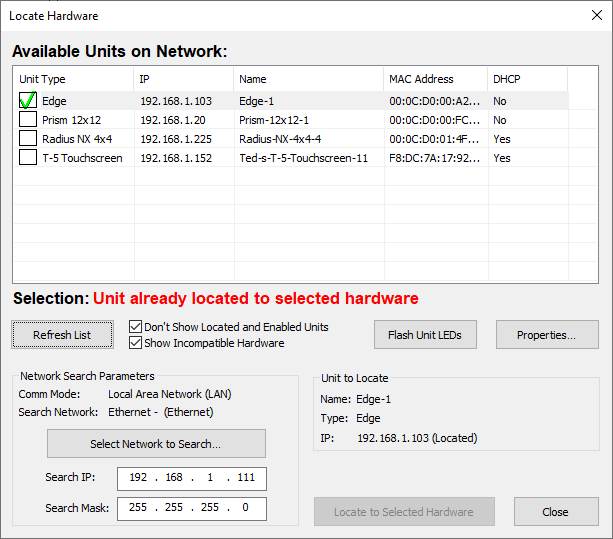Select IP cell 192.168.1.152
The width and height of the screenshot is (613, 539).
coord(176,158)
